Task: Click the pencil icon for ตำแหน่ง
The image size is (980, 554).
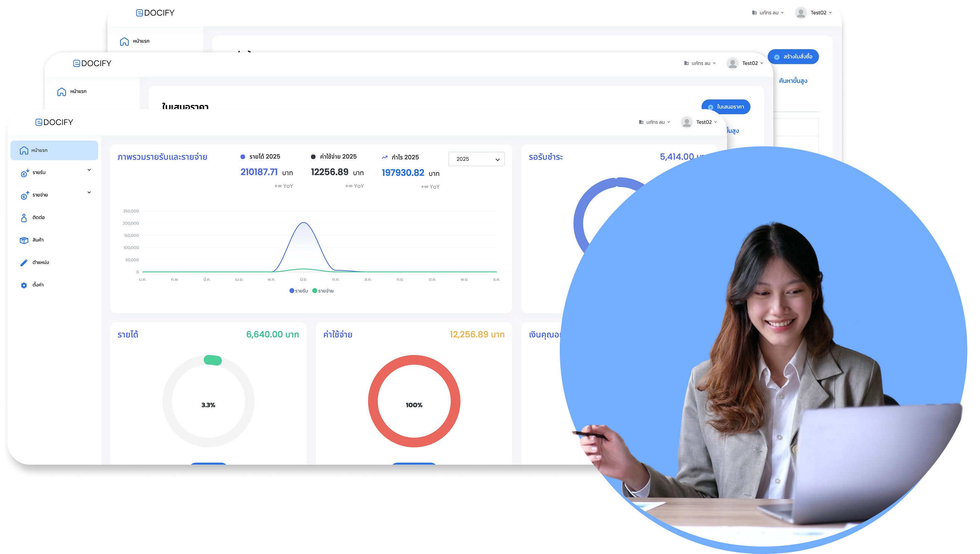Action: pos(24,262)
